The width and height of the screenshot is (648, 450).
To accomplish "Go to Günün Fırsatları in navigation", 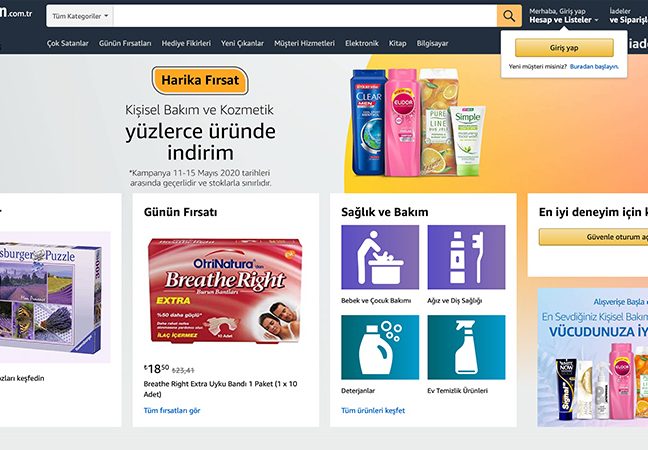I will (x=125, y=43).
